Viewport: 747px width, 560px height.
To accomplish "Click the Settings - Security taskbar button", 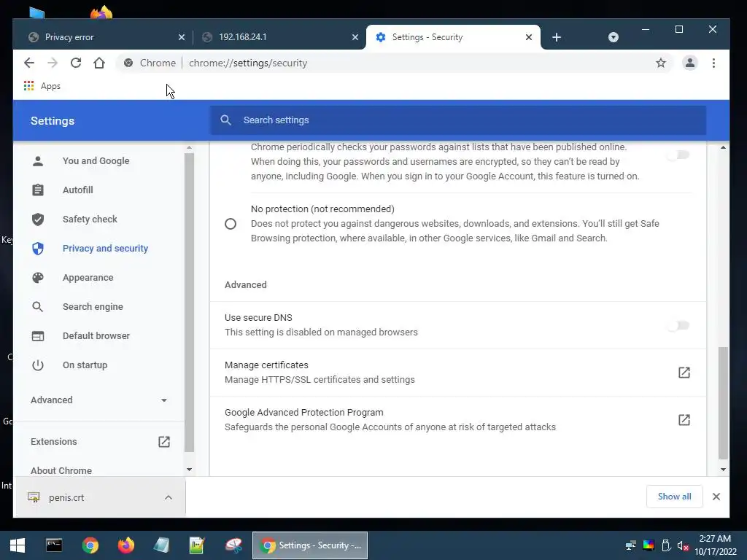I will [x=310, y=545].
